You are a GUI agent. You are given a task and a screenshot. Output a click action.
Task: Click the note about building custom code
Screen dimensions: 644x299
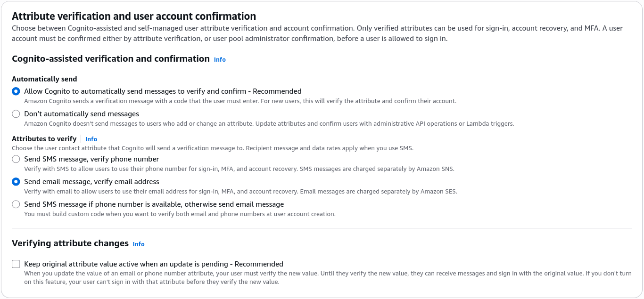click(x=180, y=214)
